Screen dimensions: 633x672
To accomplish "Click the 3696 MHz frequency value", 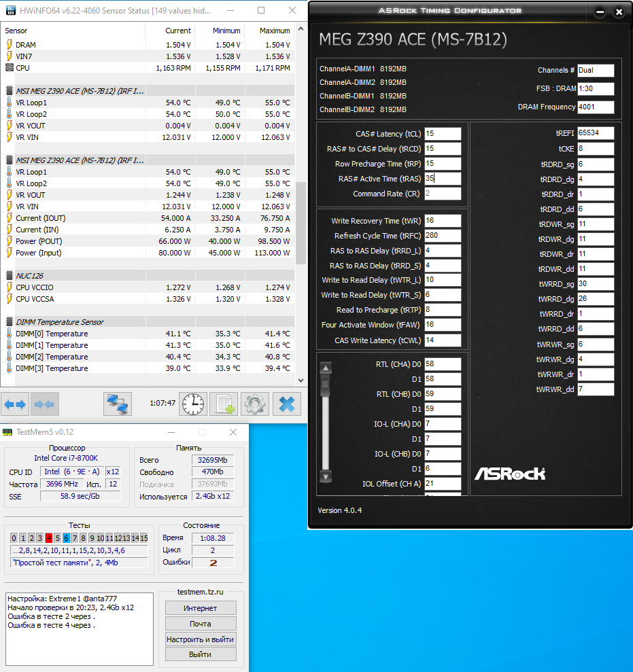I will 62,484.
